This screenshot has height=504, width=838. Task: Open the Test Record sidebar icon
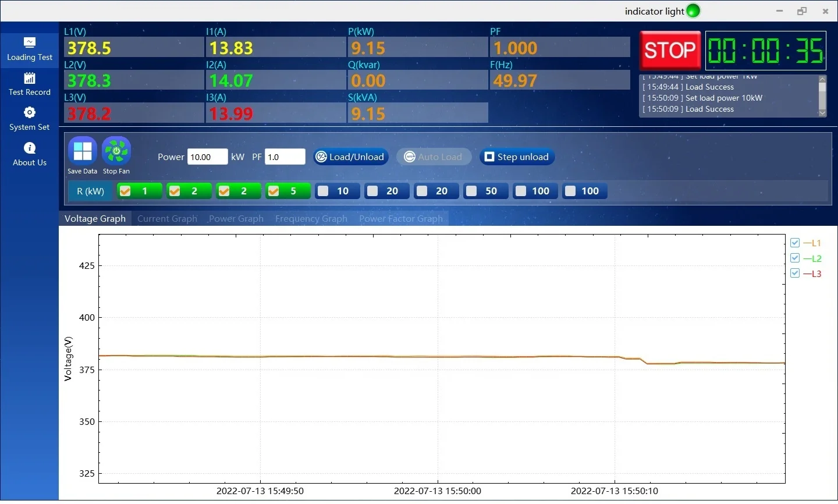30,78
